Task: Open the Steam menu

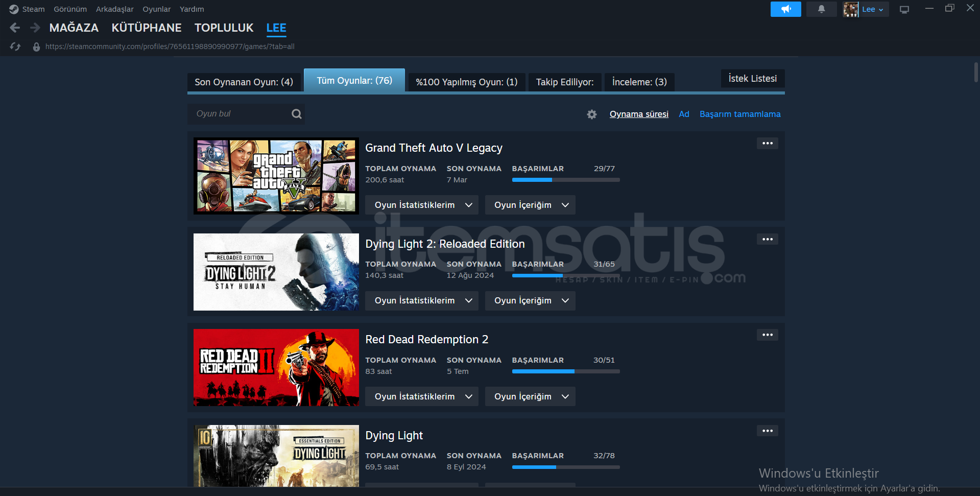Action: click(33, 9)
